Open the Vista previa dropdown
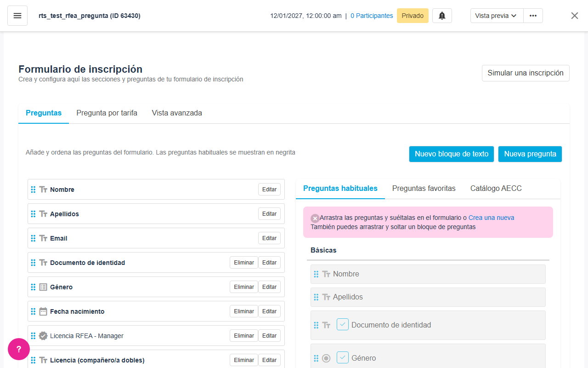This screenshot has height=368, width=588. click(497, 16)
